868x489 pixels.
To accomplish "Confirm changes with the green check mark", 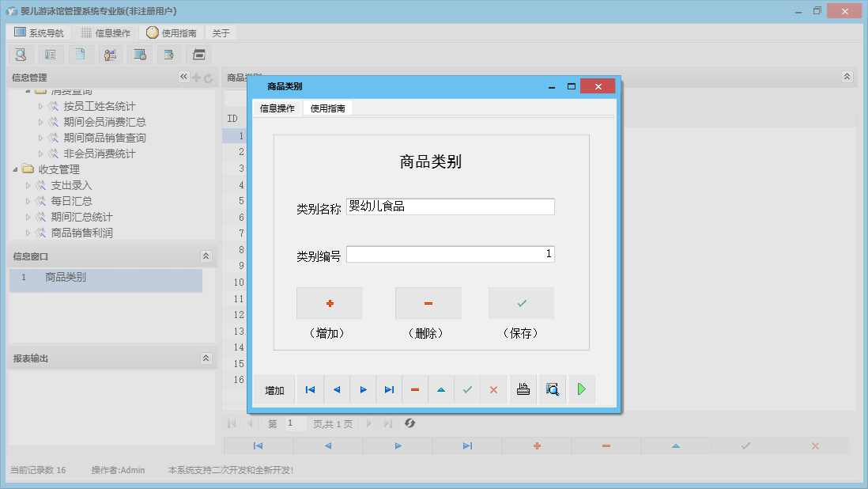I will 467,389.
